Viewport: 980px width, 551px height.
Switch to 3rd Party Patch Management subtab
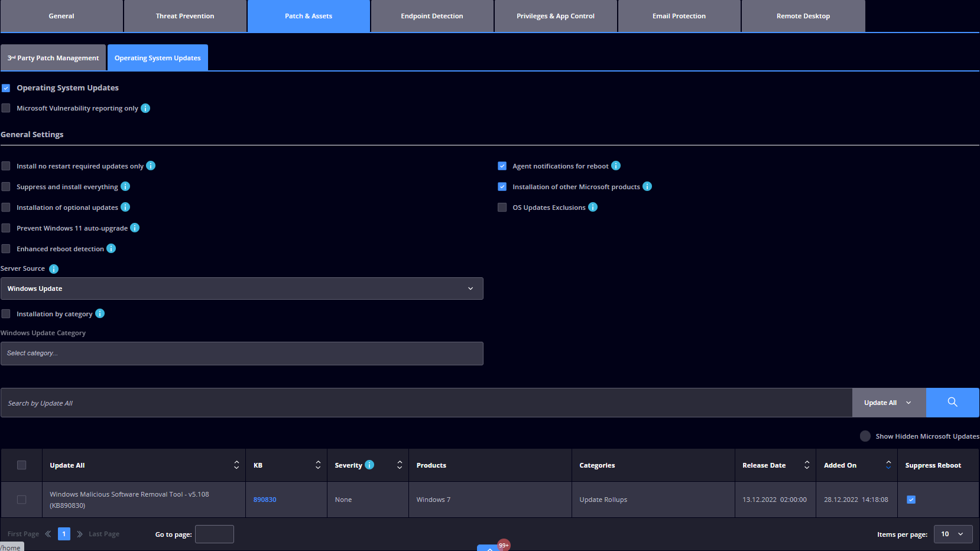pyautogui.click(x=53, y=58)
